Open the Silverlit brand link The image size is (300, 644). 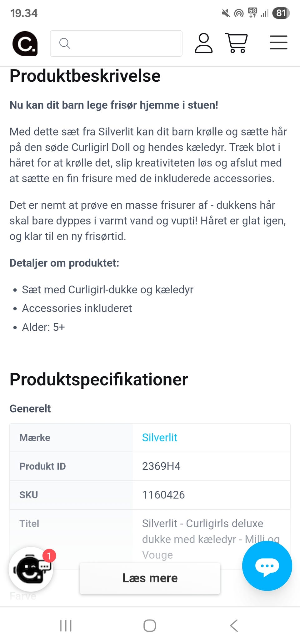(x=160, y=438)
